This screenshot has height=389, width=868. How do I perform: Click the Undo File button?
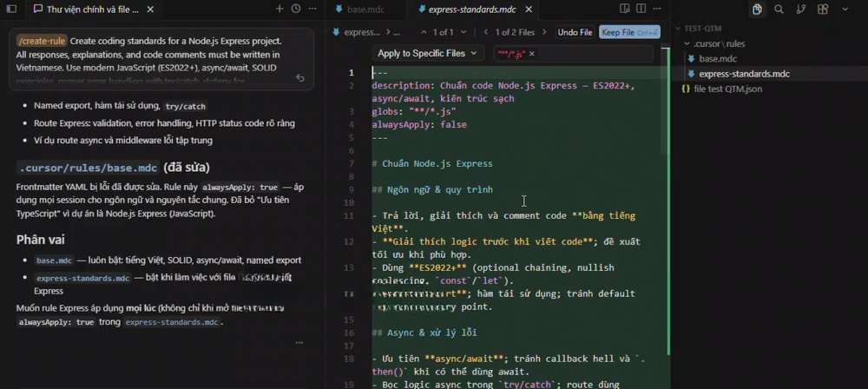[575, 32]
